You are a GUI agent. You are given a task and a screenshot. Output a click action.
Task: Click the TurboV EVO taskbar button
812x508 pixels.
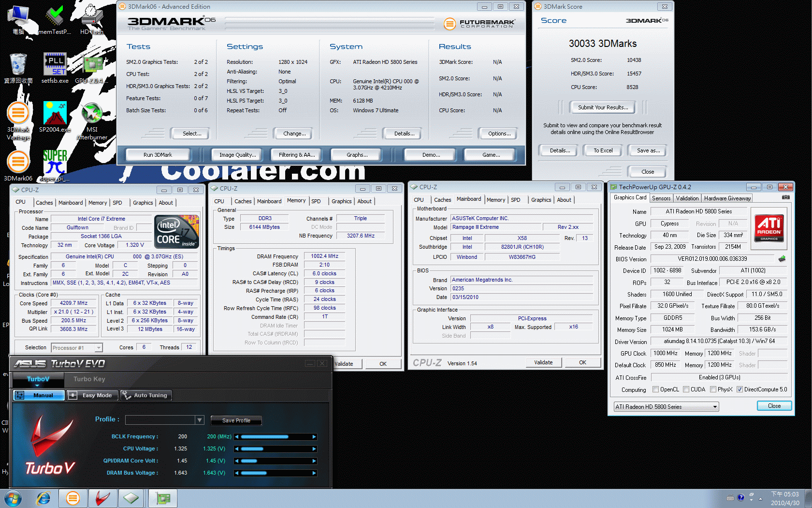(102, 498)
